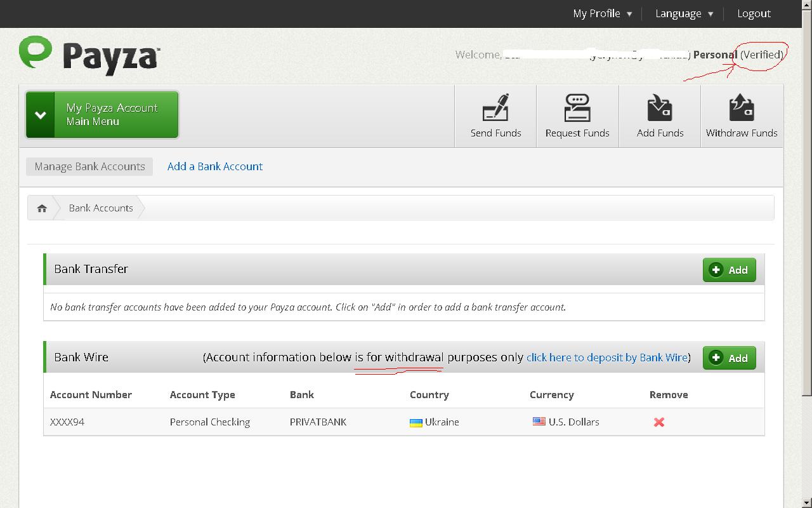Screen dimensions: 812x508
Task: Open the Add a Bank Account tab
Action: tap(215, 166)
